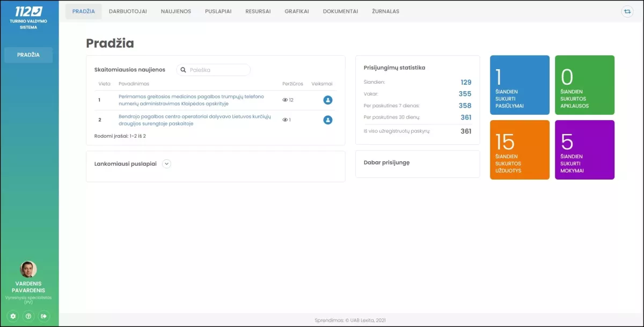This screenshot has height=327, width=644.
Task: Log out using the exit icon
Action: (44, 316)
